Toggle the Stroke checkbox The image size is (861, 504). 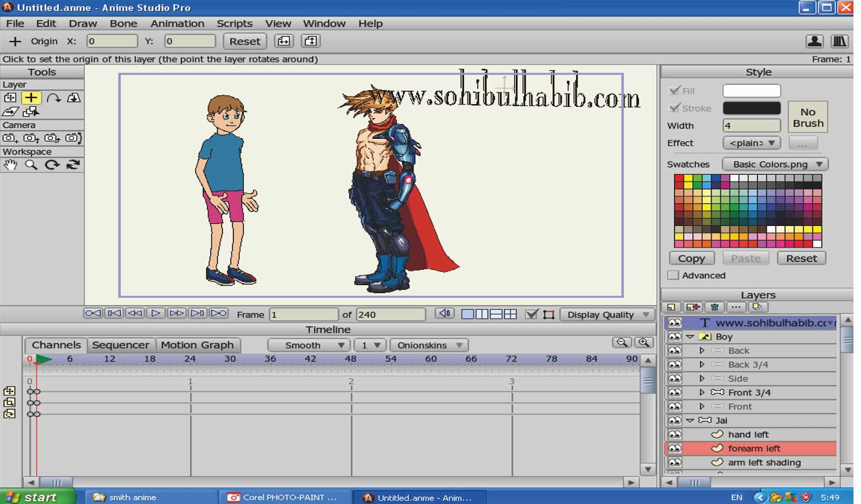pos(674,108)
